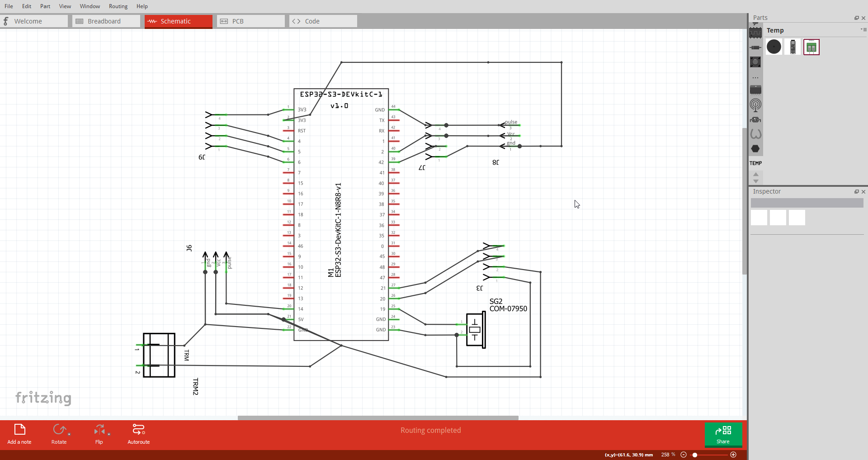The width and height of the screenshot is (868, 460).
Task: Open the Part menu
Action: coord(45,6)
